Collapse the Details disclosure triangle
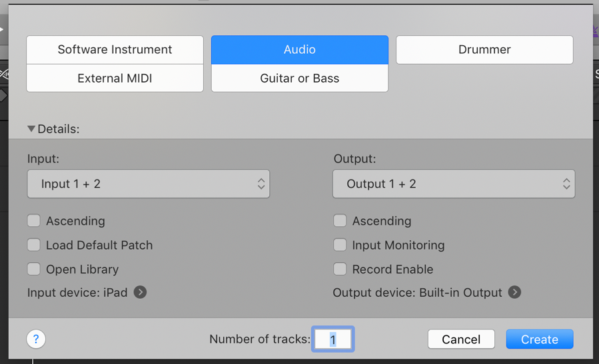Screen dimensions: 599x364 pos(31,128)
